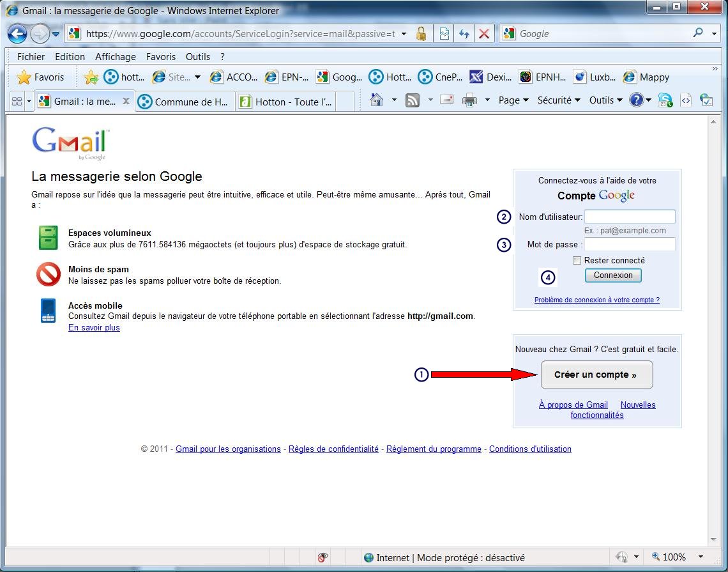Open the En savoir plus link

[x=94, y=328]
